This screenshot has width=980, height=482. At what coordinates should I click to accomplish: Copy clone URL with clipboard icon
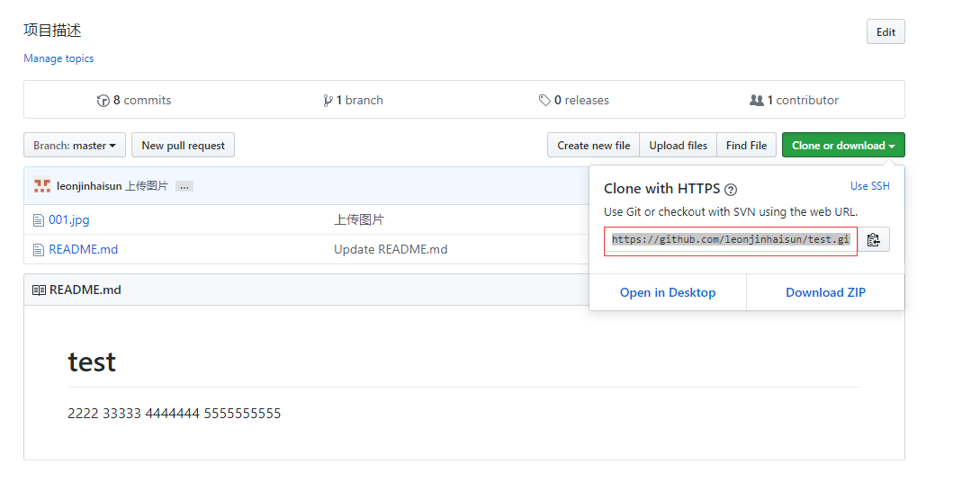873,240
